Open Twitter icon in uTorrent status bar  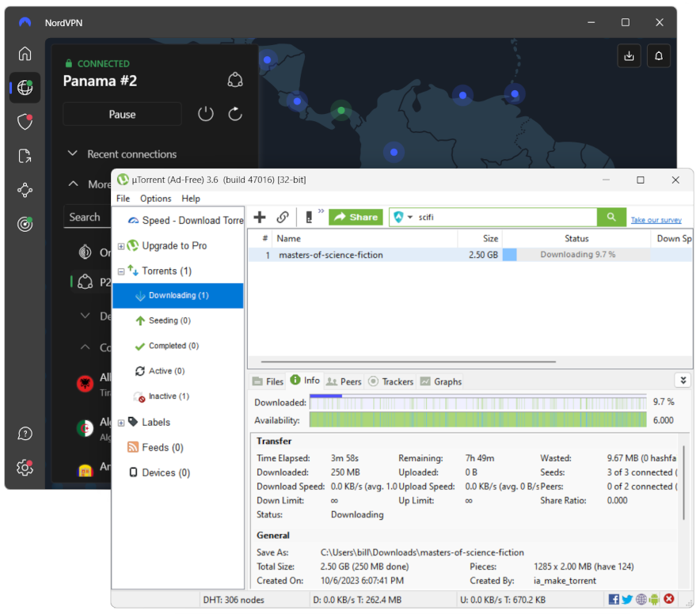pyautogui.click(x=627, y=599)
